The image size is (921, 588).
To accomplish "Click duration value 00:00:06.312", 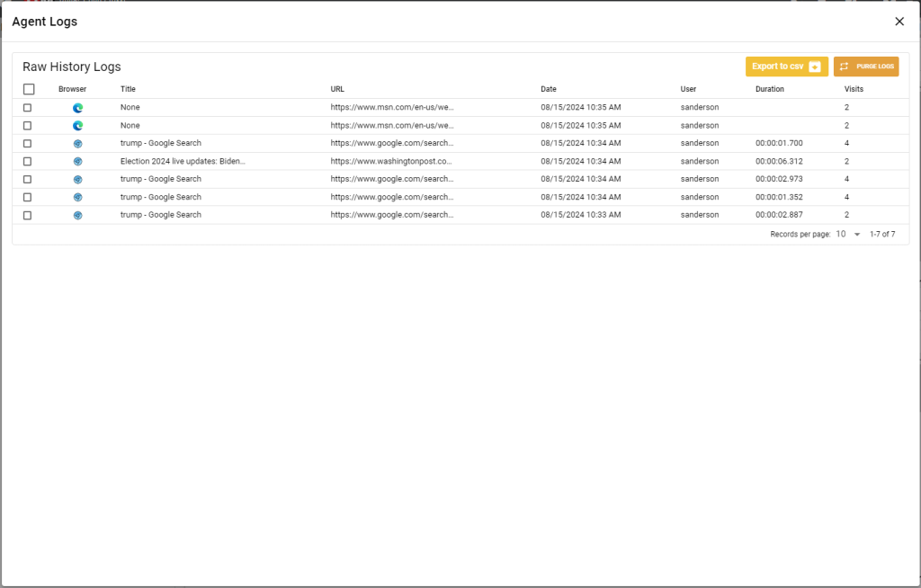I will click(x=779, y=161).
